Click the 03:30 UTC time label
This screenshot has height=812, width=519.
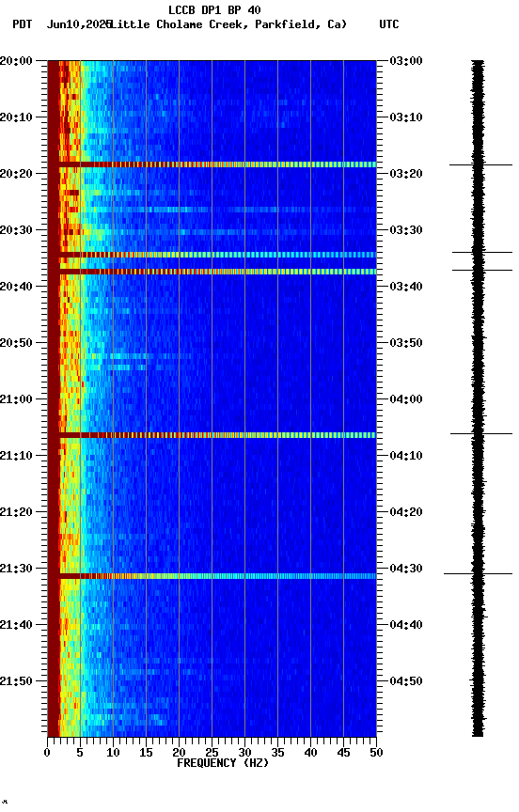[x=406, y=230]
